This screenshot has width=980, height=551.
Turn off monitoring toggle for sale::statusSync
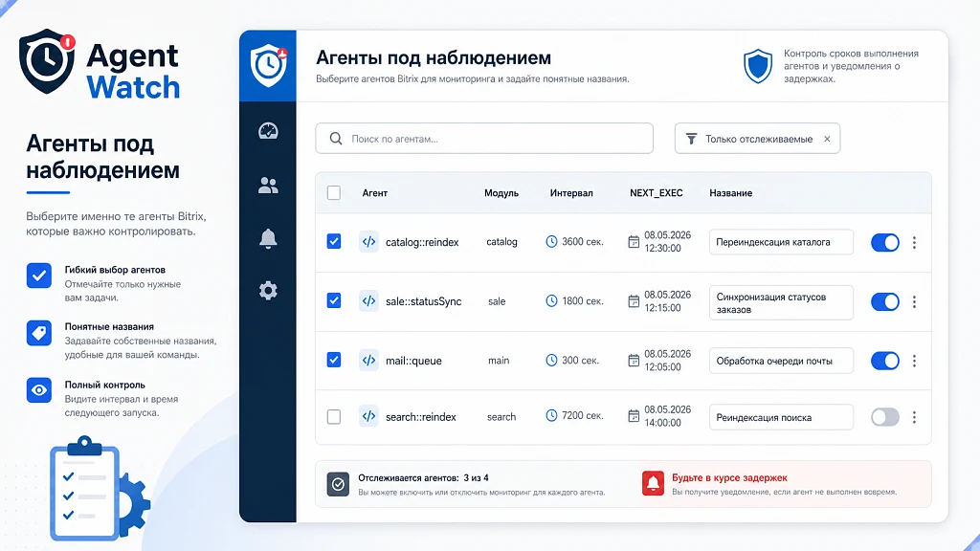pos(885,301)
